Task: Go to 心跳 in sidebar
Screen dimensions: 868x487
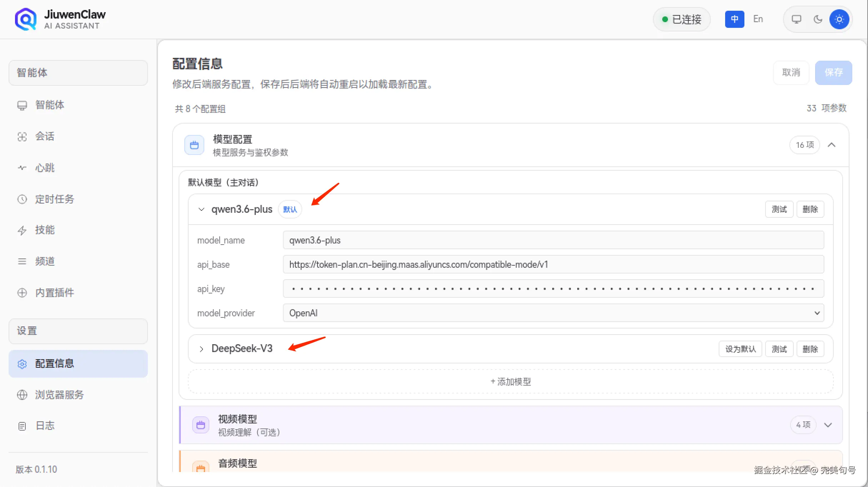Action: (x=78, y=168)
